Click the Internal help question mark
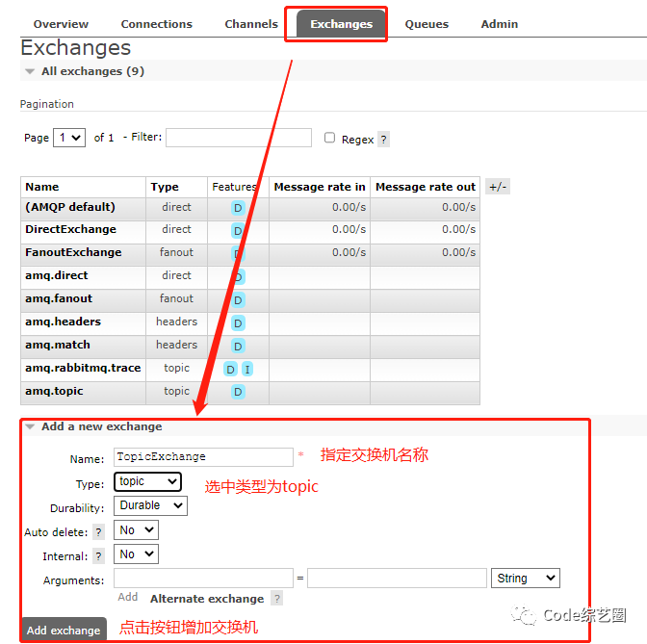Viewport: 647px width, 644px height. pos(98,556)
